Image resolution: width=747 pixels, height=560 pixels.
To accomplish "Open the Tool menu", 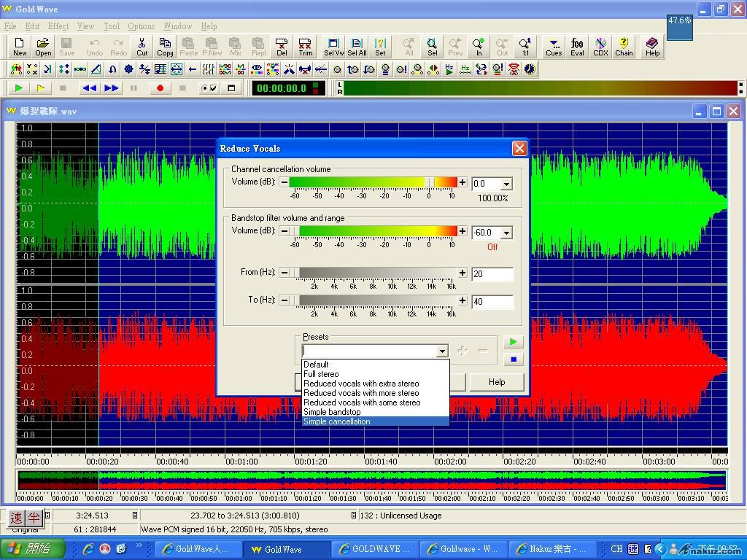I will click(112, 26).
